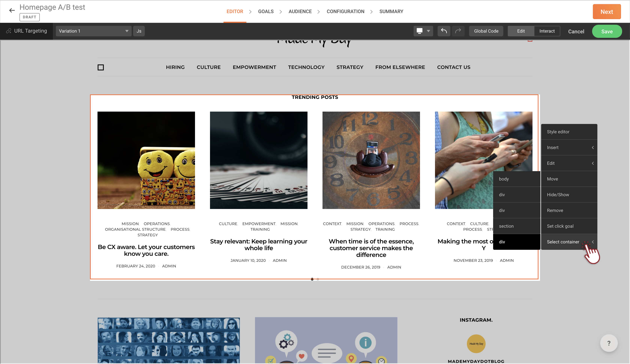The width and height of the screenshot is (630, 364).
Task: Click the green Save button
Action: pos(607,31)
